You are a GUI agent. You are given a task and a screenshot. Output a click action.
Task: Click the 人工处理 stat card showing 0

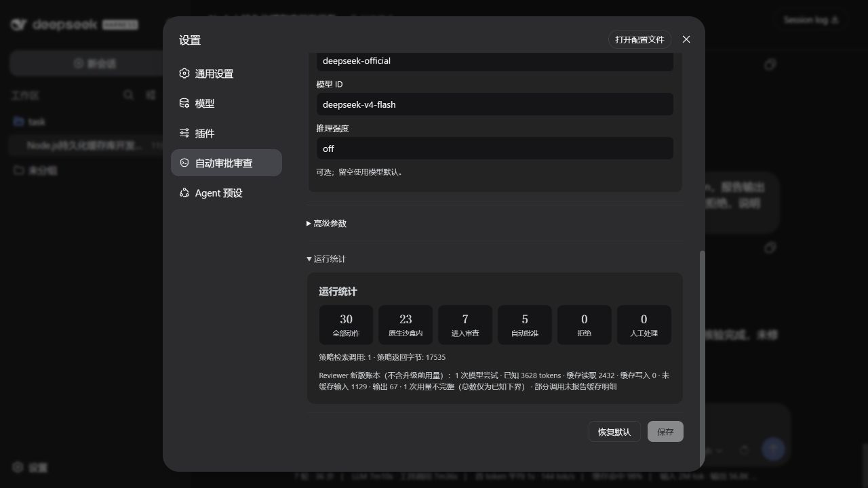(644, 325)
